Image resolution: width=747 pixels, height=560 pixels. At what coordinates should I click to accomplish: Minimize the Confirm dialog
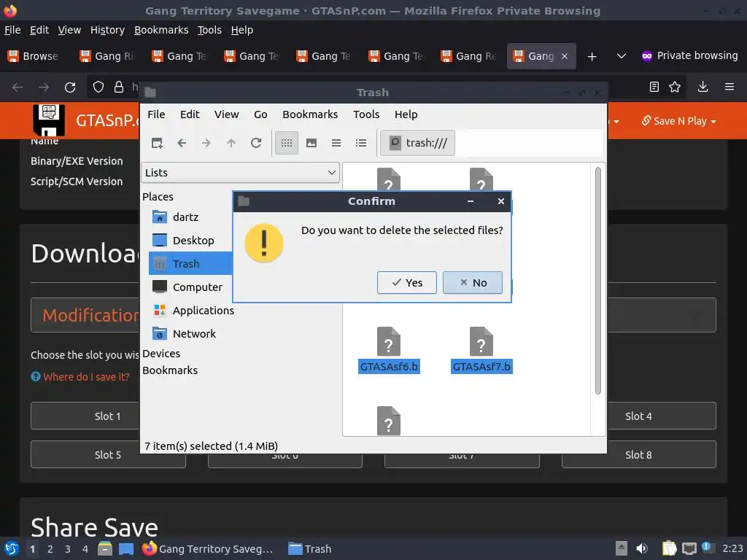click(x=471, y=201)
